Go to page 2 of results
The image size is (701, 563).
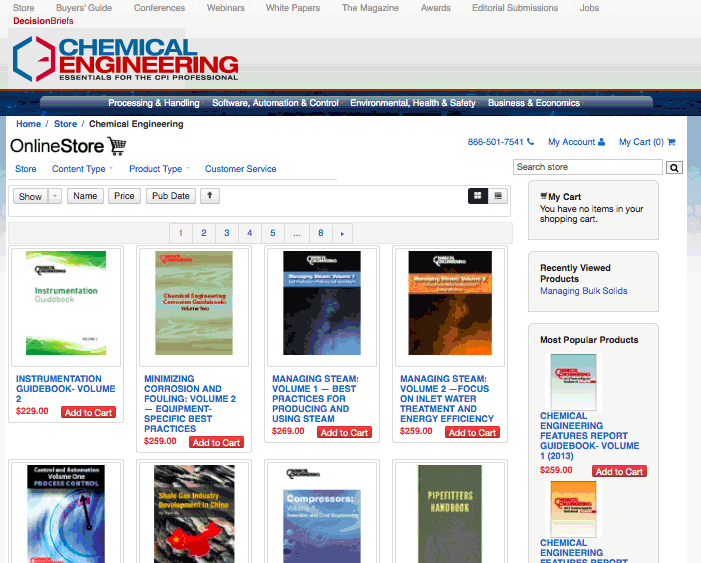click(204, 233)
